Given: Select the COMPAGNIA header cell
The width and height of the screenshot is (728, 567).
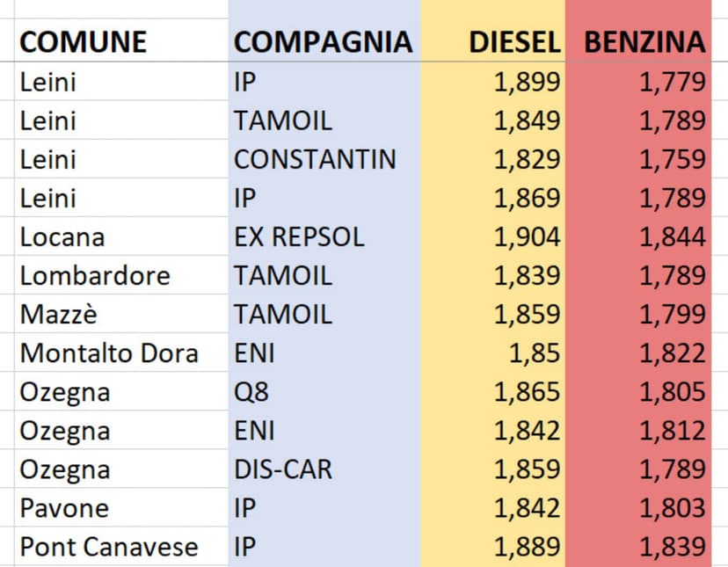Looking at the screenshot, I should [x=323, y=41].
